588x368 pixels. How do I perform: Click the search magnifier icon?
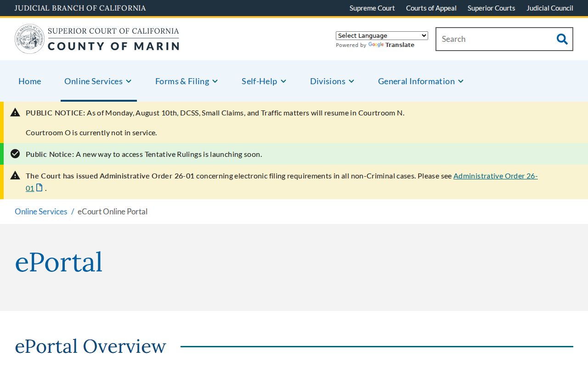tap(562, 39)
